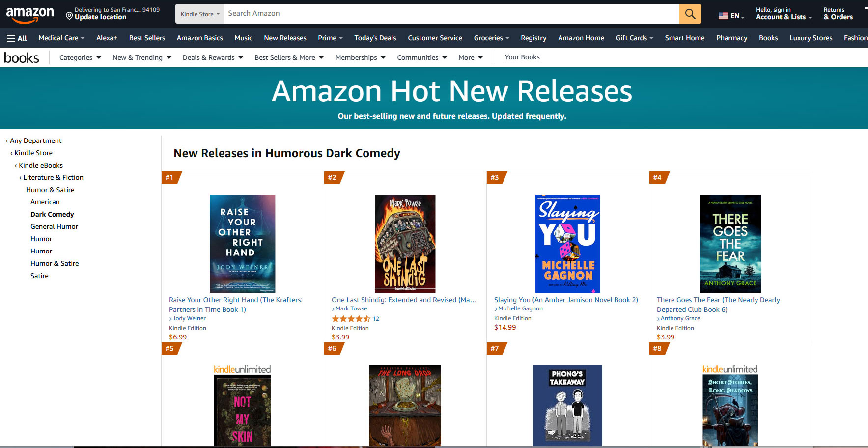The height and width of the screenshot is (448, 868).
Task: Click the Slaying You book title link
Action: pyautogui.click(x=566, y=300)
